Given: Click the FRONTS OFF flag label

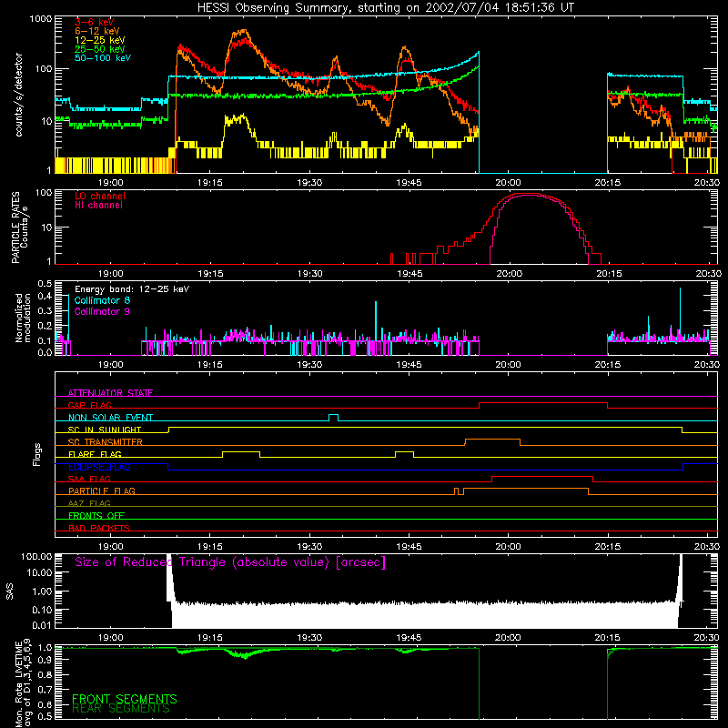Looking at the screenshot, I should tap(96, 515).
